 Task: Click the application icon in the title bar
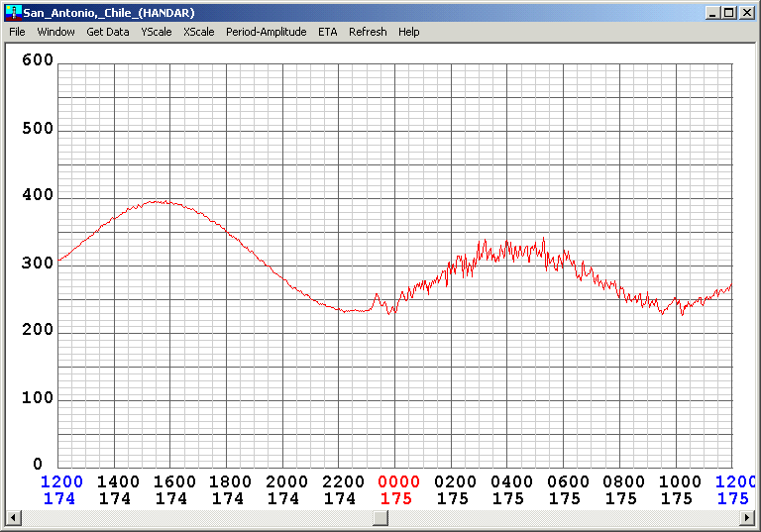click(13, 12)
